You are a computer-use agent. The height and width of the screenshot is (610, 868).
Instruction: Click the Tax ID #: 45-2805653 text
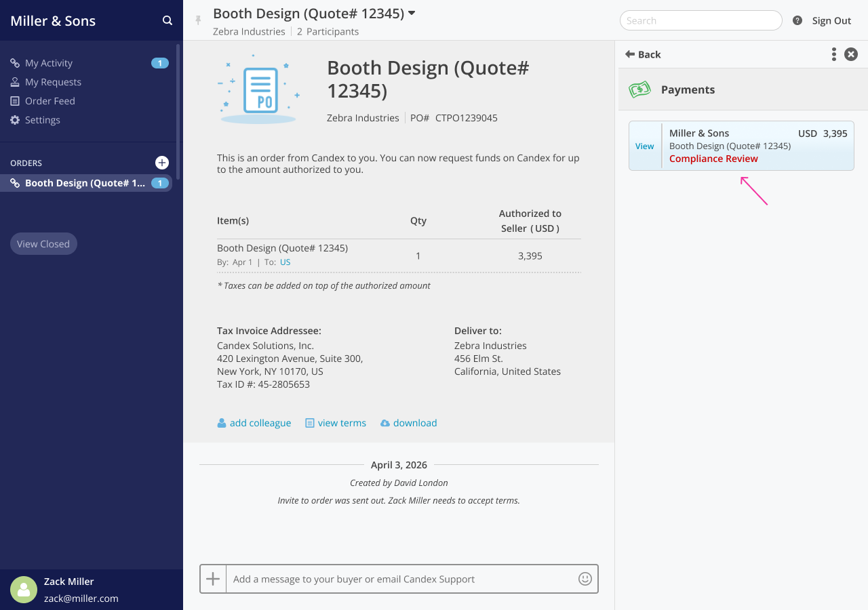point(263,384)
